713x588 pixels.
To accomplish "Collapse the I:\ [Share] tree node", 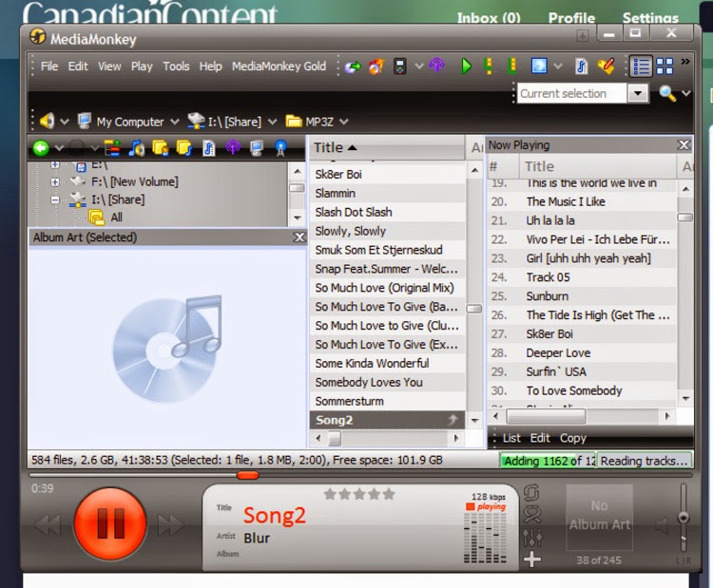I will click(x=55, y=199).
